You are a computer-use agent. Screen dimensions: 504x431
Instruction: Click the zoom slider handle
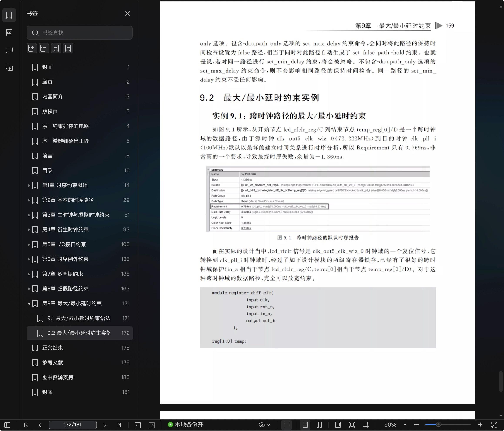pyautogui.click(x=438, y=425)
